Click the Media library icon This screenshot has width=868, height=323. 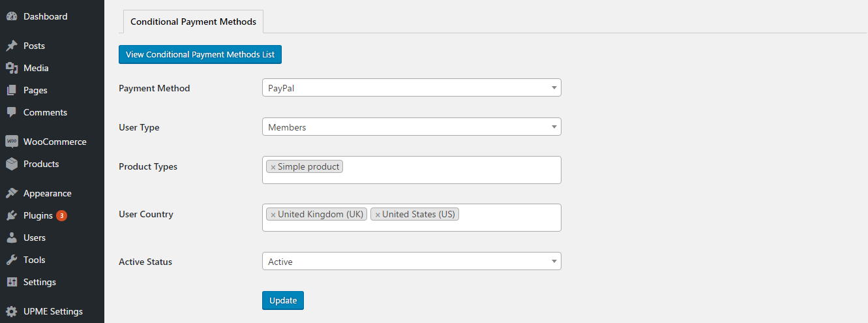coord(12,68)
